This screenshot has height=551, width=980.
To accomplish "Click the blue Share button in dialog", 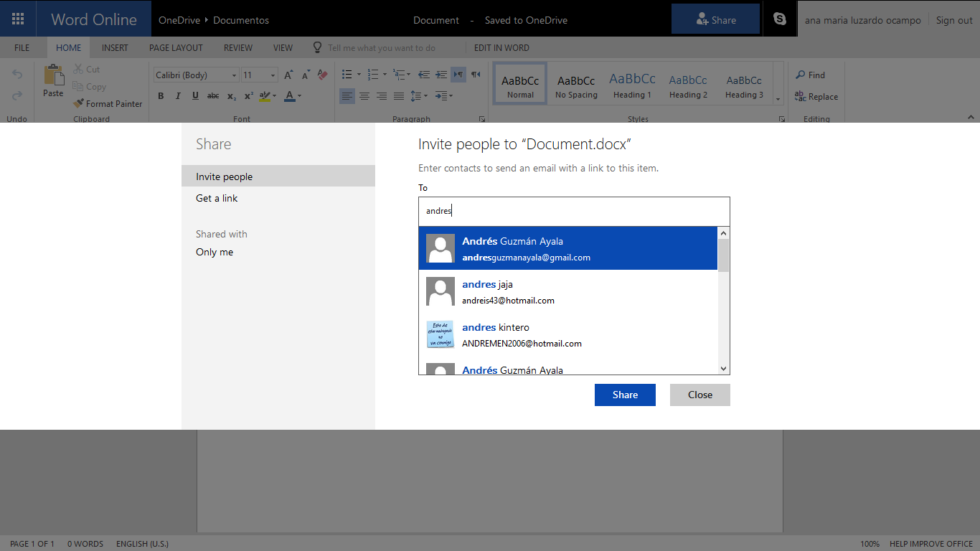I will pyautogui.click(x=625, y=395).
